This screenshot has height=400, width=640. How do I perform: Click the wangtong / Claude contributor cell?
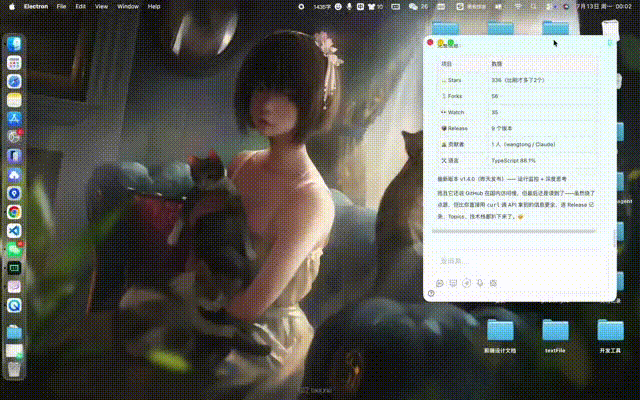(523, 144)
